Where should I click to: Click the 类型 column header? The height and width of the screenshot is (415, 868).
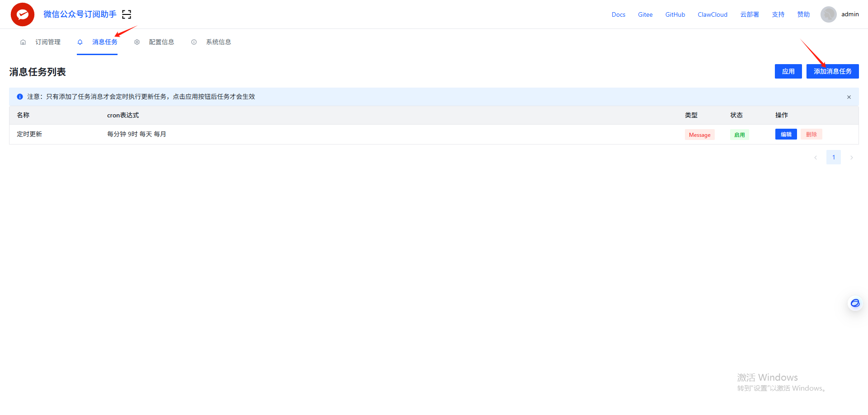691,115
